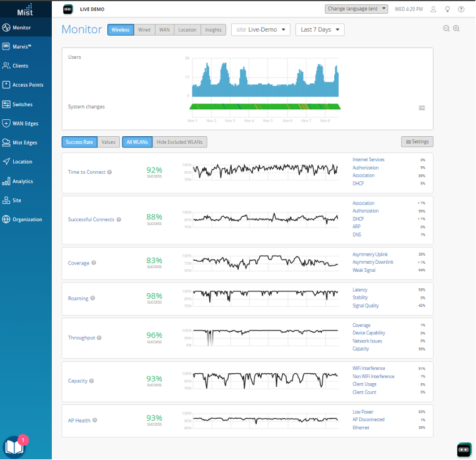476x460 pixels.
Task: Click the Settings button
Action: 417,142
